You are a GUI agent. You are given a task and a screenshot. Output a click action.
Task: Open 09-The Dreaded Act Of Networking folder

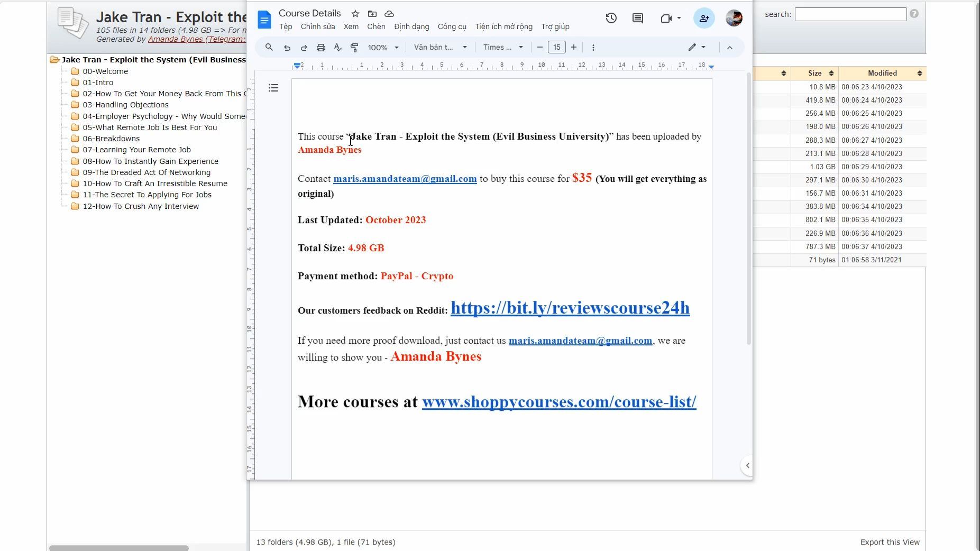(146, 172)
